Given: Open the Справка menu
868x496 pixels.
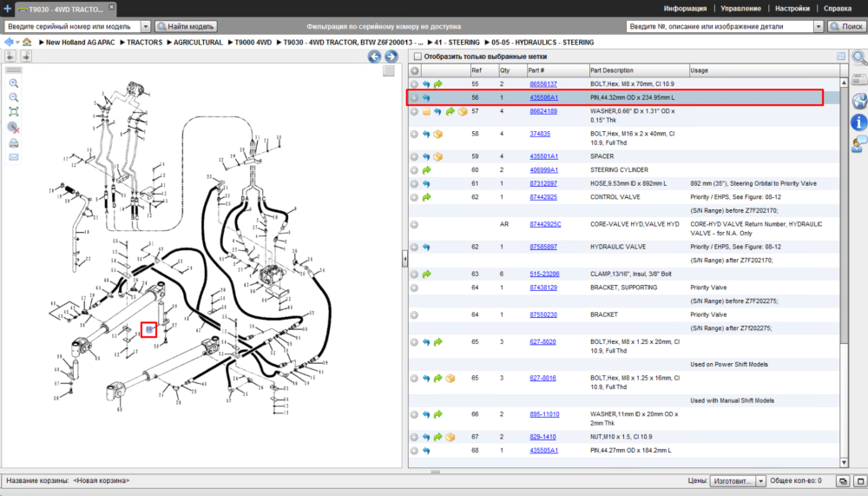Looking at the screenshot, I should [838, 9].
